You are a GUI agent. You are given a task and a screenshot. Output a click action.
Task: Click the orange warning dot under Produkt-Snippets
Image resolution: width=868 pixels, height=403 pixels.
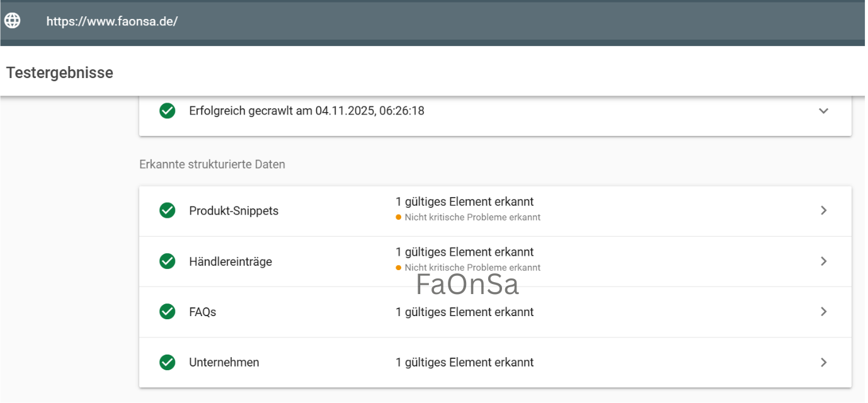point(399,217)
